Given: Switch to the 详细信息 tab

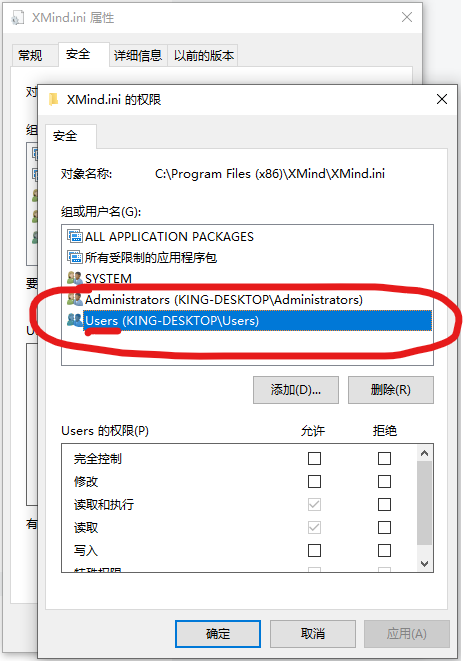Looking at the screenshot, I should click(x=138, y=55).
